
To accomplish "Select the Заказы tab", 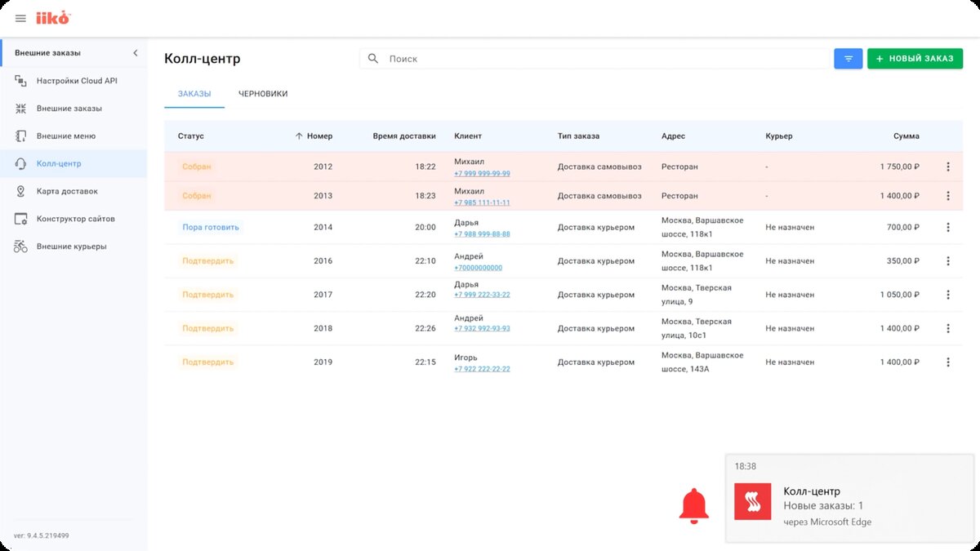I will [194, 94].
